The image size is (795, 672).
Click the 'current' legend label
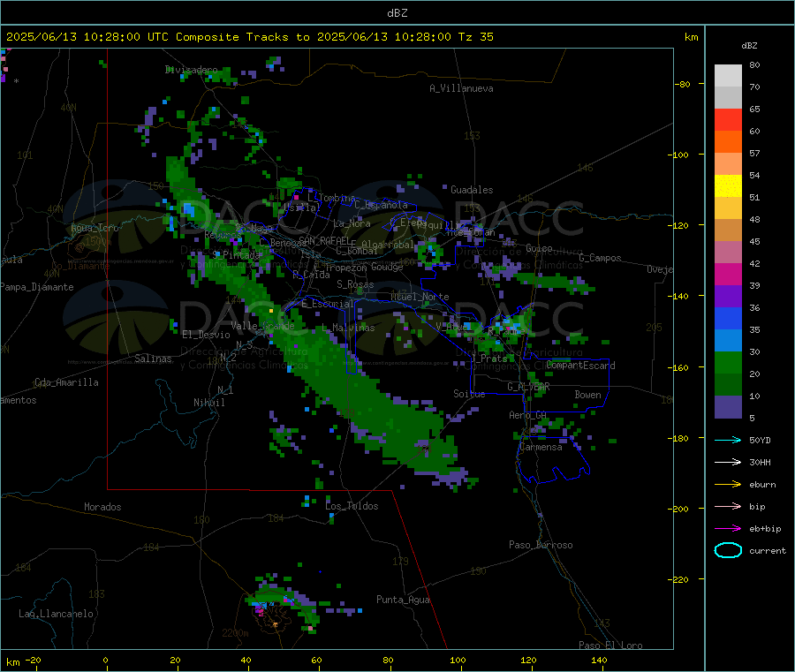pos(768,551)
